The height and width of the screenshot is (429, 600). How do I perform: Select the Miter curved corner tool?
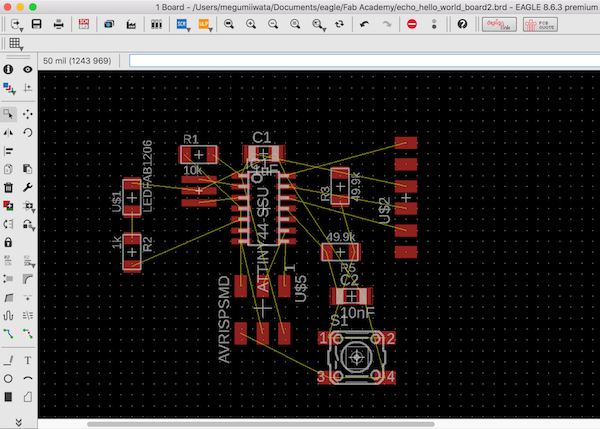[28, 279]
